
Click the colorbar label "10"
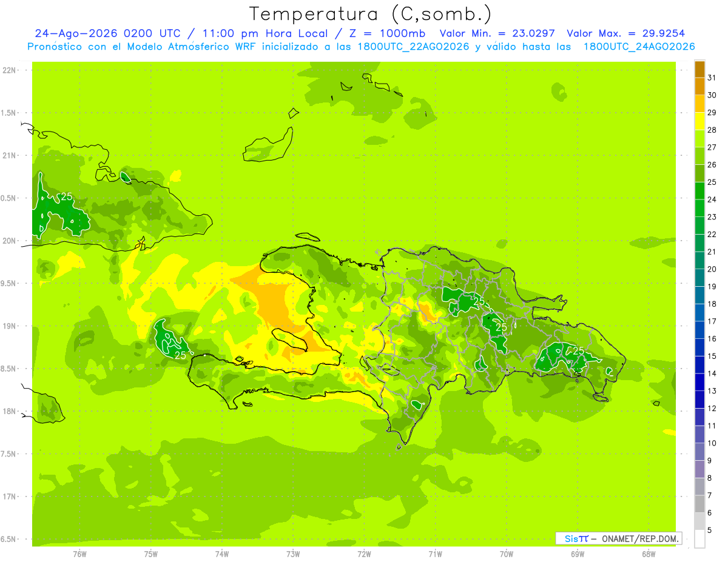712,444
